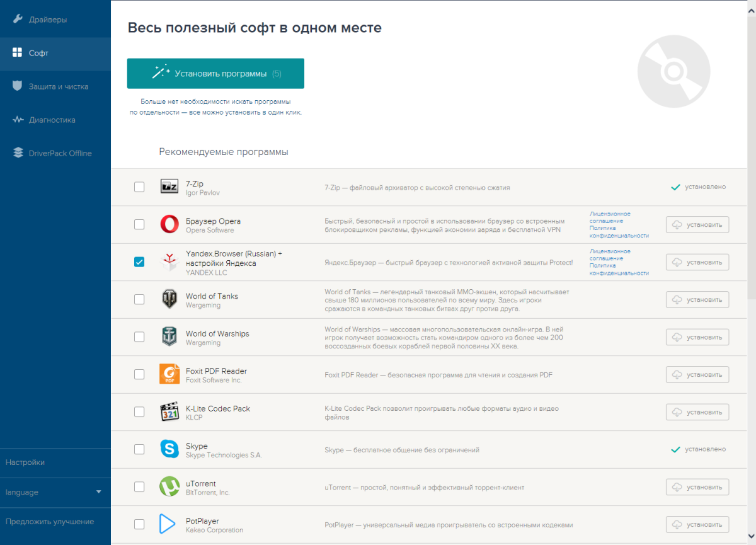Click the PotPlayer logo icon
Image resolution: width=756 pixels, height=545 pixels.
coord(168,524)
